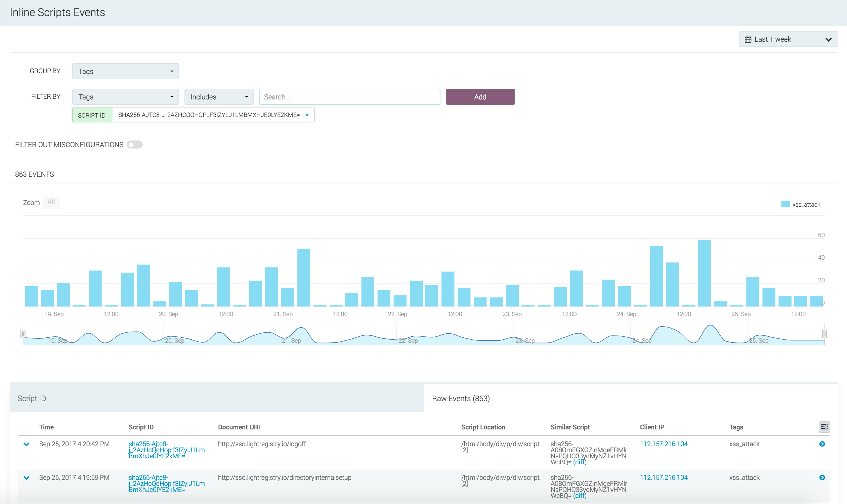Screen dimensions: 847x504
Task: Click the Similar Script column header
Action: pyautogui.click(x=570, y=427)
